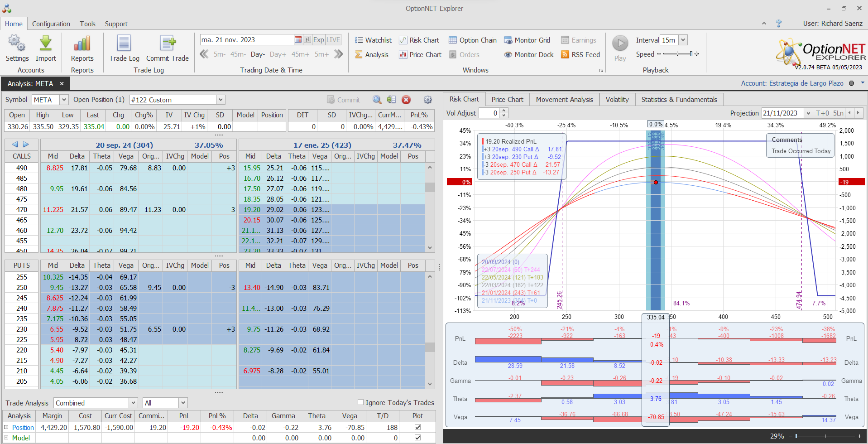Open the Combined trade analysis dropdown
Image resolution: width=868 pixels, height=444 pixels.
pyautogui.click(x=133, y=403)
